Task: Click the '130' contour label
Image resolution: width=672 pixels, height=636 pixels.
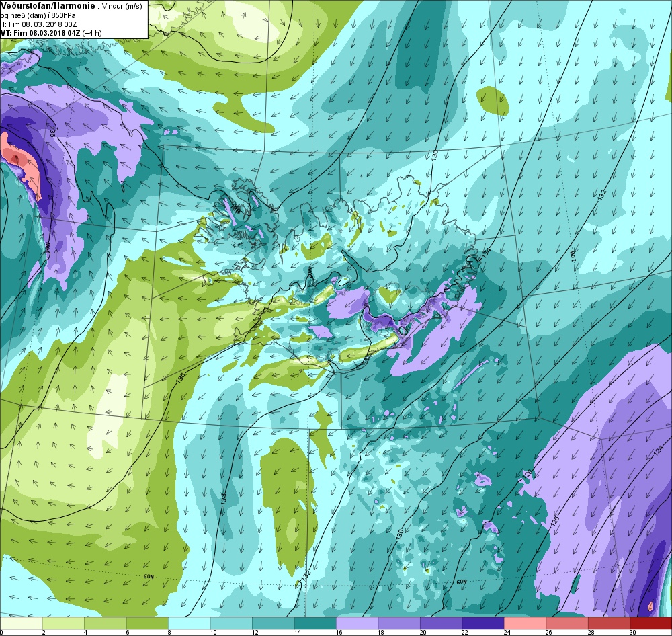Action: 399,534
